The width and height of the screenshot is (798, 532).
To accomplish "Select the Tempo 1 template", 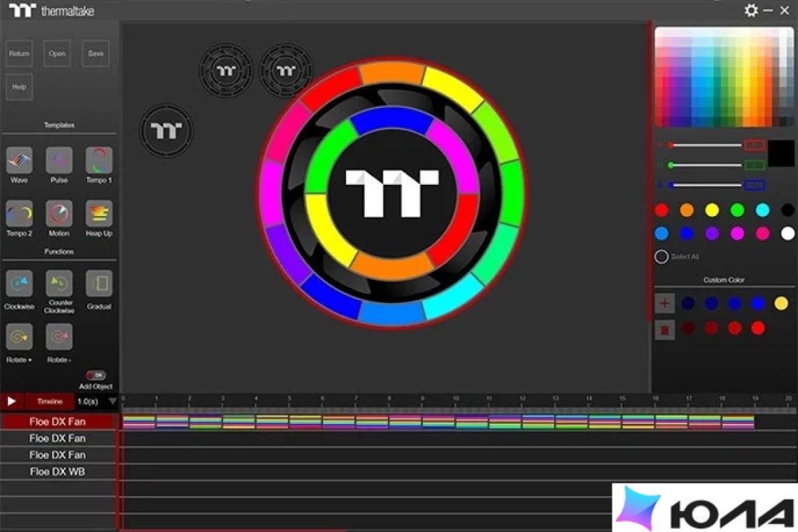I will (99, 161).
